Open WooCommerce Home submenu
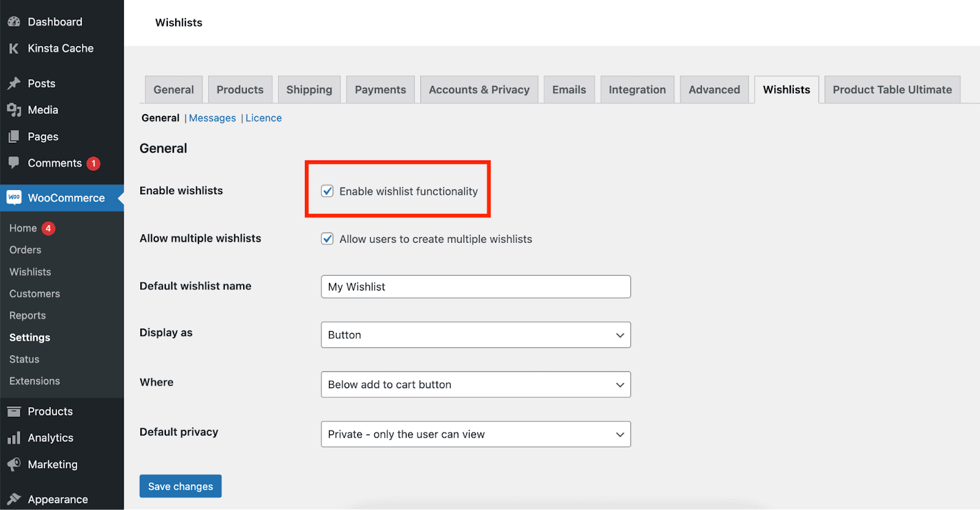 click(23, 228)
